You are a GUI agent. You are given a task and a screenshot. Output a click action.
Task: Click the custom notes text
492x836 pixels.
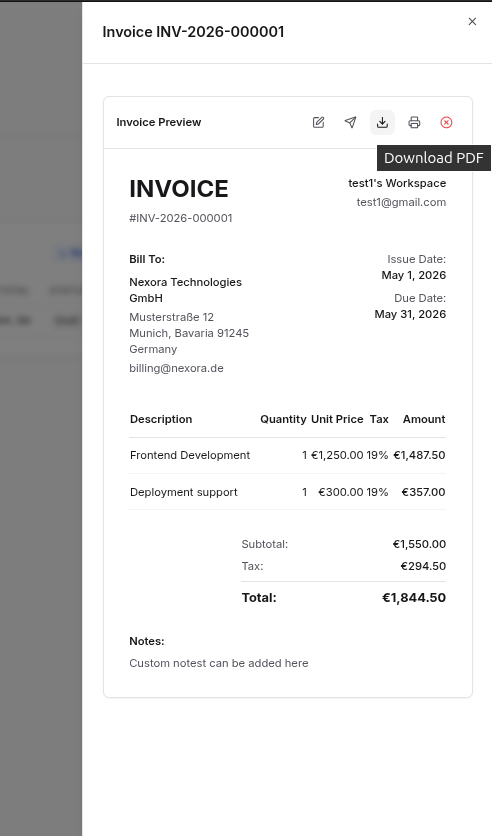click(x=219, y=663)
